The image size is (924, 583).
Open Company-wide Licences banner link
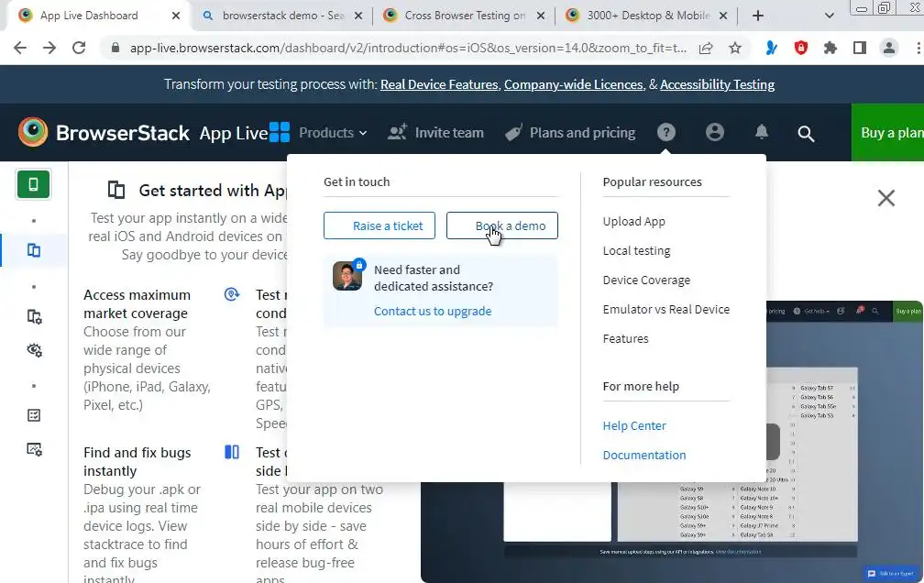[574, 85]
